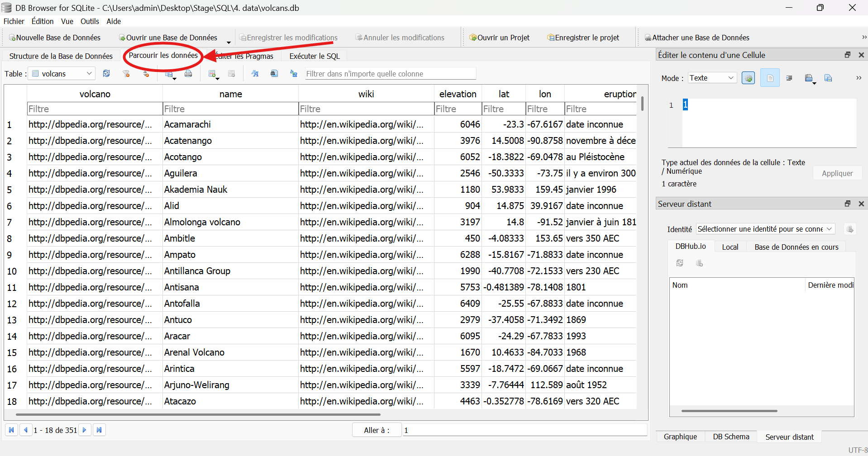
Task: Jump to the last page of records
Action: [99, 430]
